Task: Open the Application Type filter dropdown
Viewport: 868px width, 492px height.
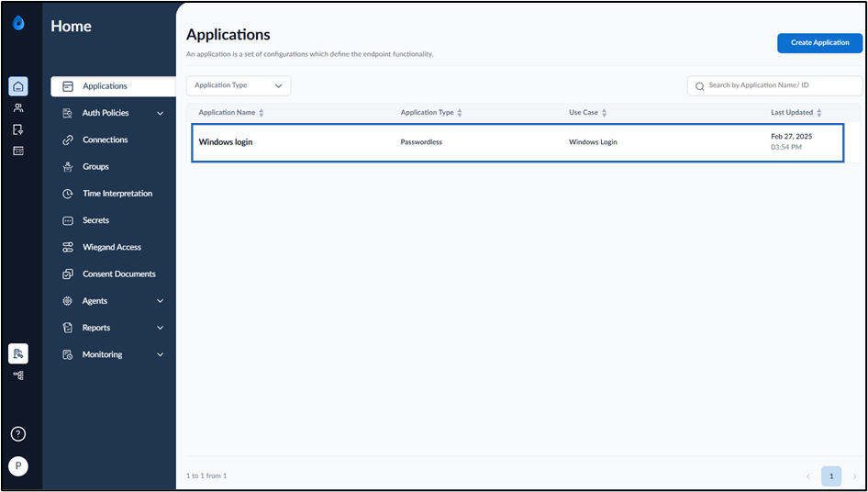Action: [239, 86]
